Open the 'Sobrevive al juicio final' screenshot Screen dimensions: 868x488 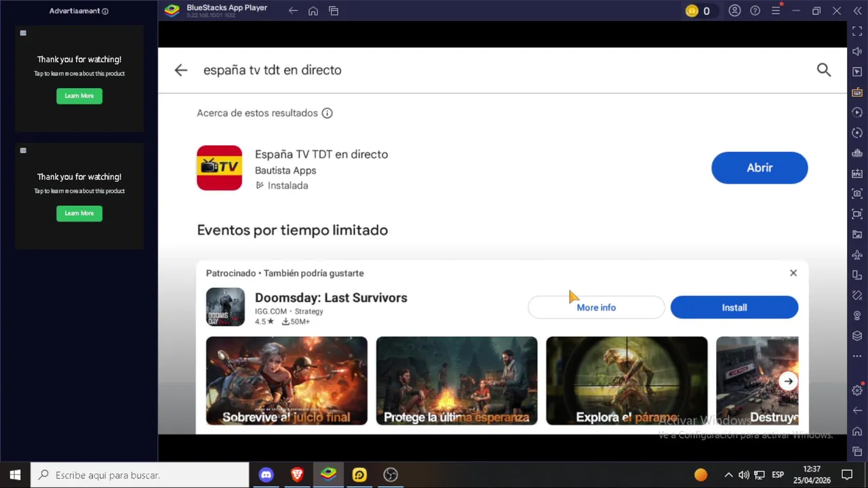tap(287, 381)
